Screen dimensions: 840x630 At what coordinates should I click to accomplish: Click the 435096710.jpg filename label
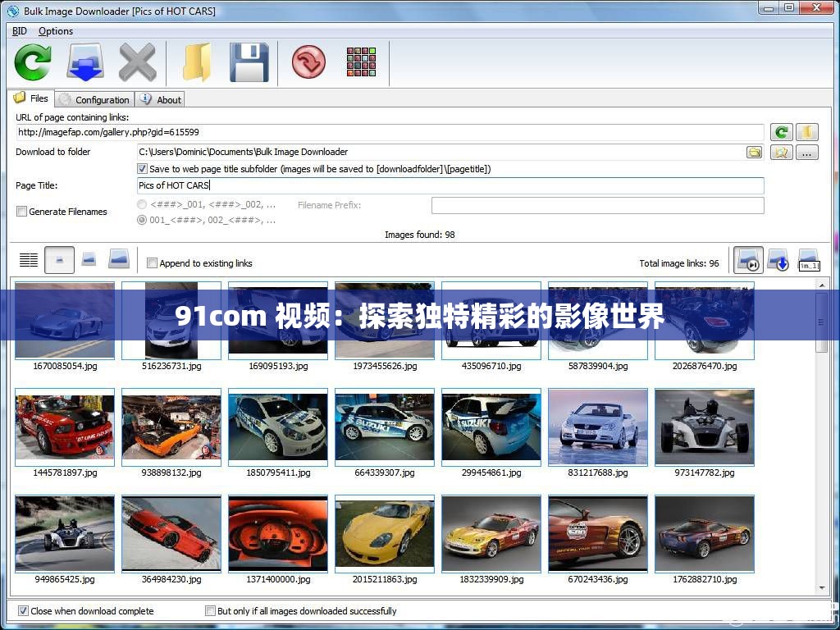pos(491,366)
